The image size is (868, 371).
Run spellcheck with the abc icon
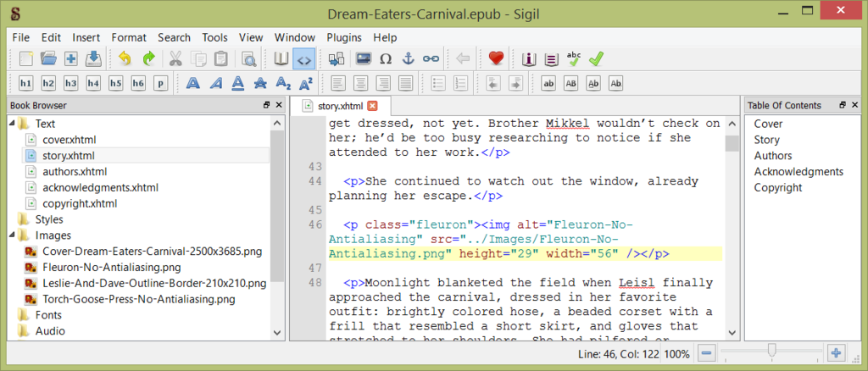[x=574, y=58]
